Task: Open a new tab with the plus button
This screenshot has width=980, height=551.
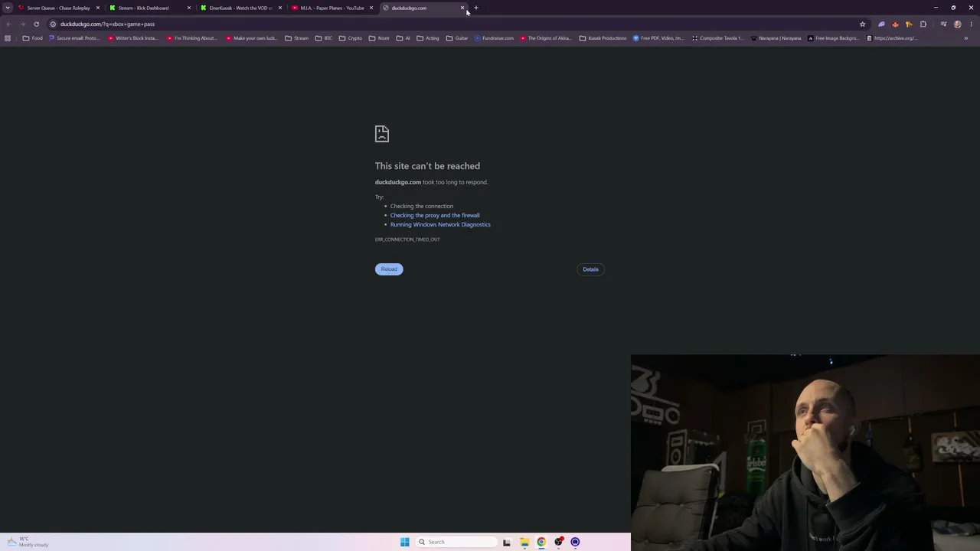Action: [x=475, y=8]
